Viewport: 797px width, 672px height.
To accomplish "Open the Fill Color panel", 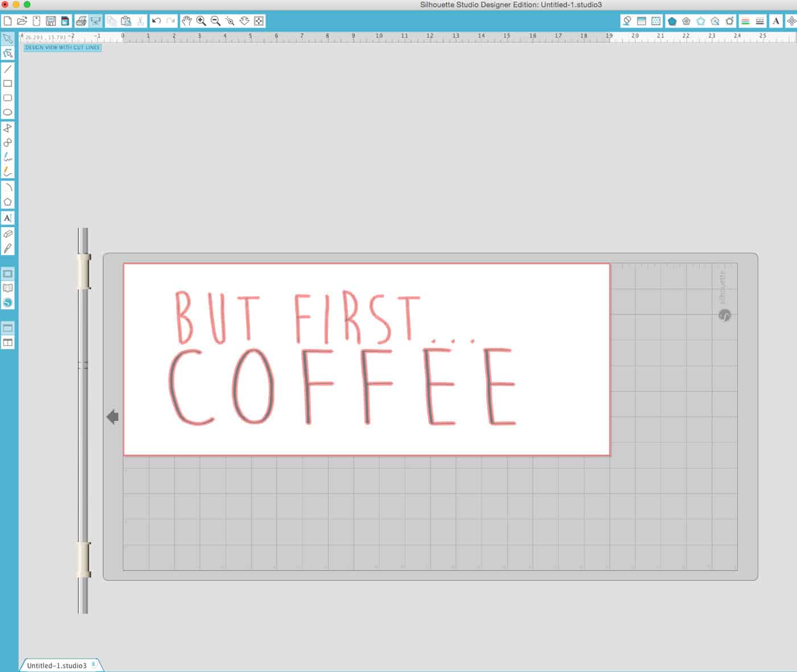I will [627, 21].
